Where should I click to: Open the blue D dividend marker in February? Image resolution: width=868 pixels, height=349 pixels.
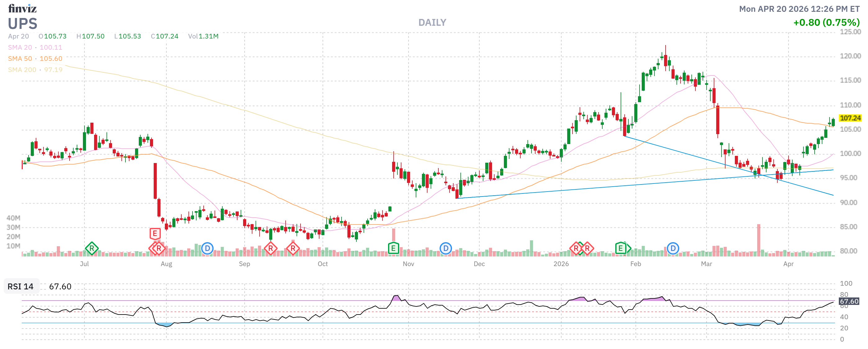(672, 249)
